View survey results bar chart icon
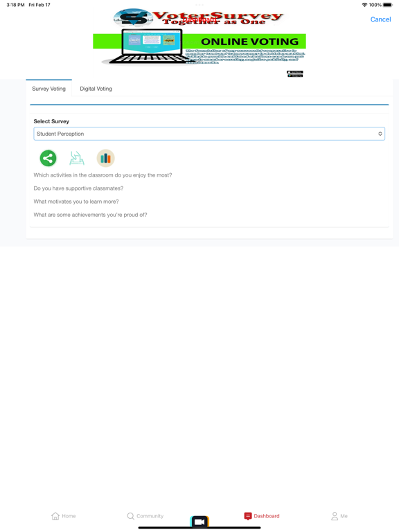The image size is (399, 532). (105, 158)
